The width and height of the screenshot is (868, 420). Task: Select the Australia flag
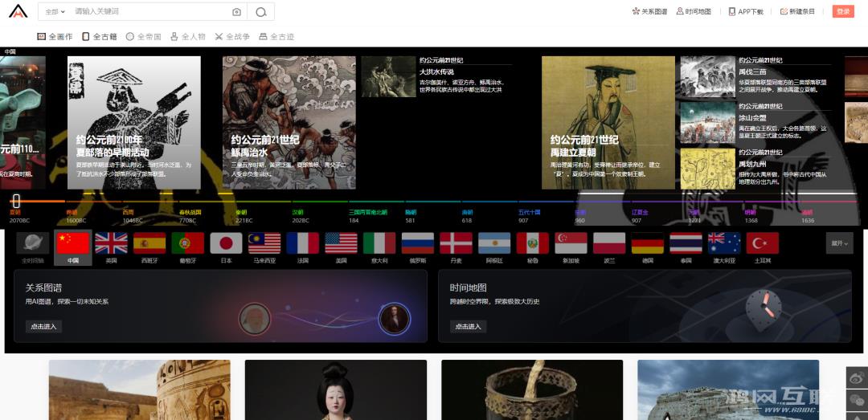(725, 243)
